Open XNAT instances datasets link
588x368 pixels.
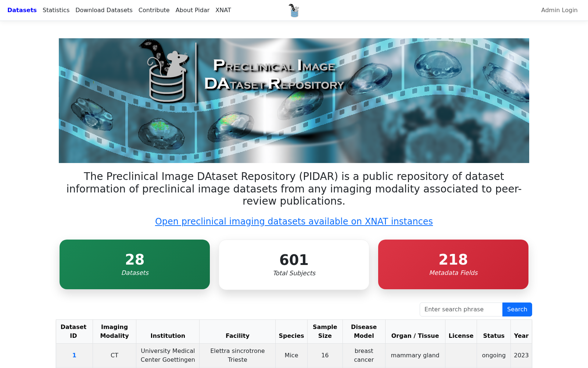[x=294, y=221]
